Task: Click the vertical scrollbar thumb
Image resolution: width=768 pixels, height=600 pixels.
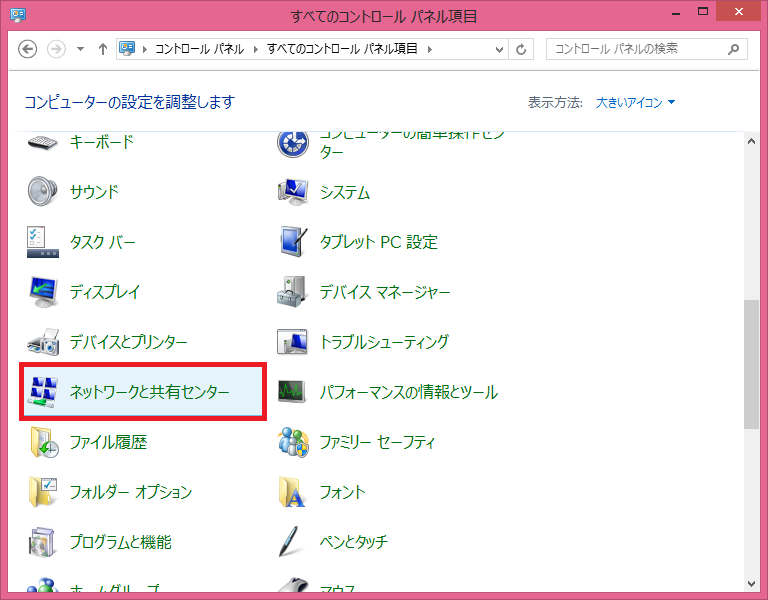Action: 751,364
